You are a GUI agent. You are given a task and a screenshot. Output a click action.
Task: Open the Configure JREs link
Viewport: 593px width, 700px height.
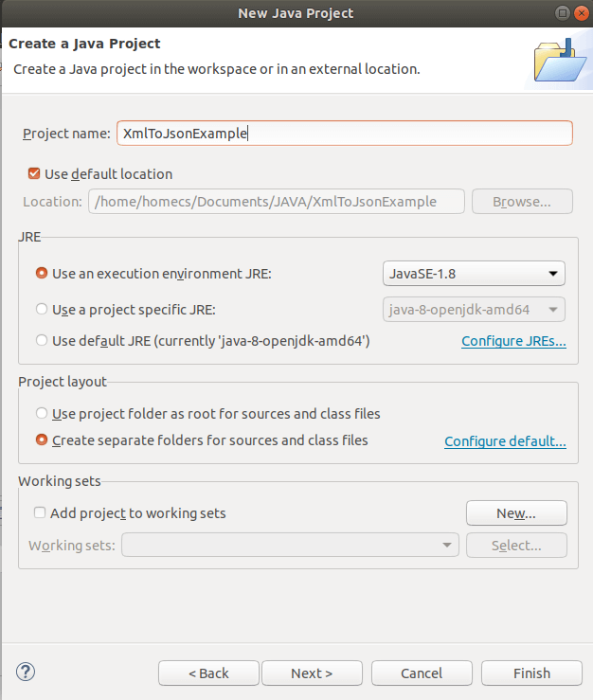pos(513,341)
